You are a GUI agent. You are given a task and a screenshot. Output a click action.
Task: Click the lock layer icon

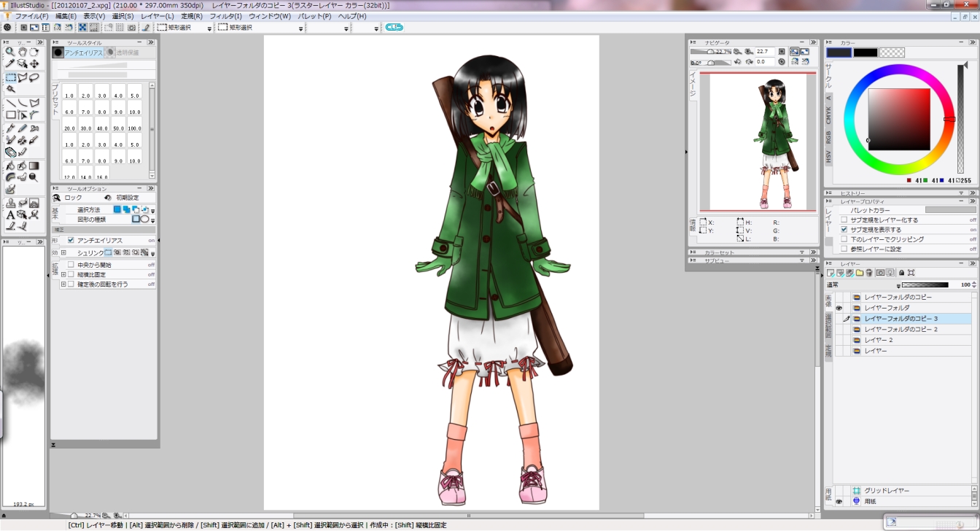[901, 273]
